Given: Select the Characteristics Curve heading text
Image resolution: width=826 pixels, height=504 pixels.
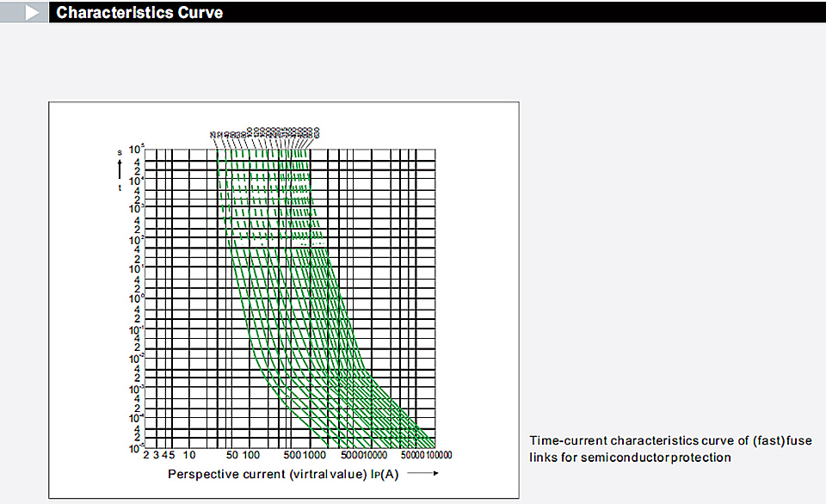Looking at the screenshot, I should tap(139, 13).
